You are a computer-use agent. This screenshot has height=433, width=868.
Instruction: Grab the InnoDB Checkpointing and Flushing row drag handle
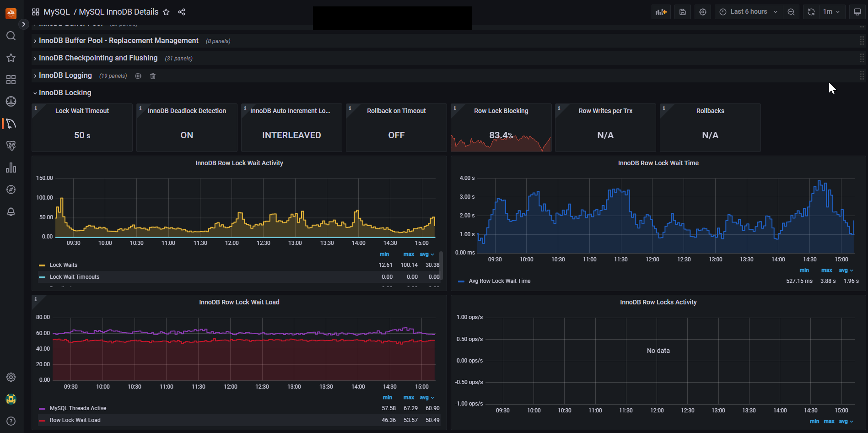[x=862, y=58]
